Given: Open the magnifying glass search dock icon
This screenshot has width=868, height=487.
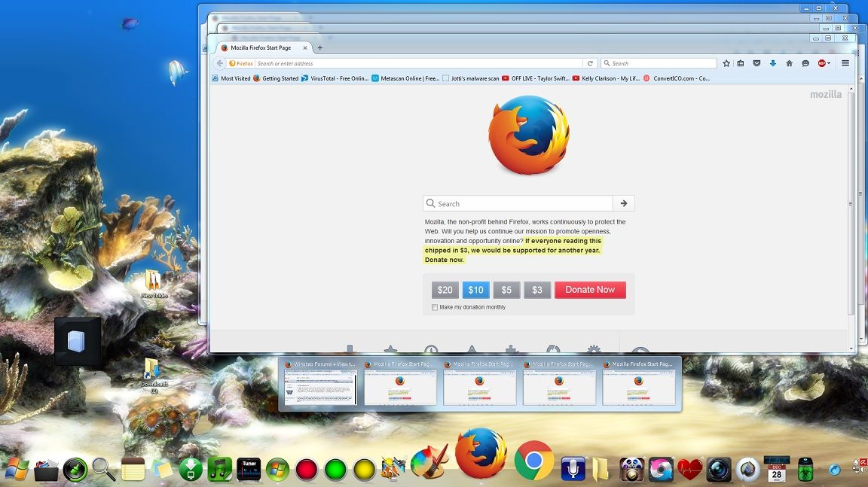Looking at the screenshot, I should pyautogui.click(x=103, y=469).
